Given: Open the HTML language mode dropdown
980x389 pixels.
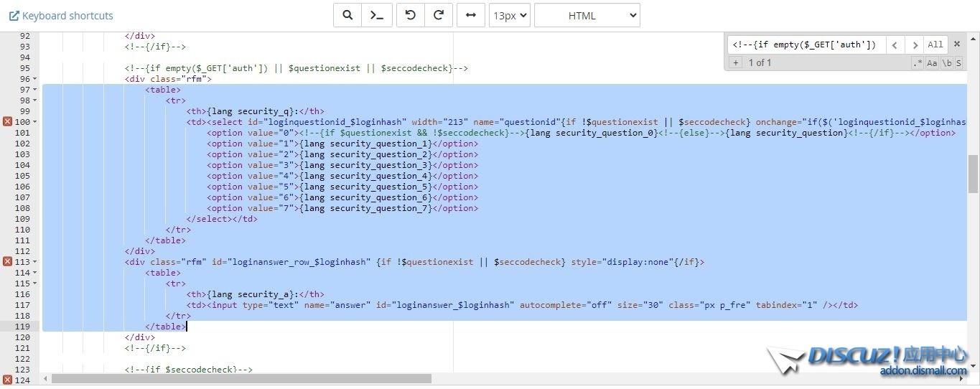Looking at the screenshot, I should (x=587, y=15).
